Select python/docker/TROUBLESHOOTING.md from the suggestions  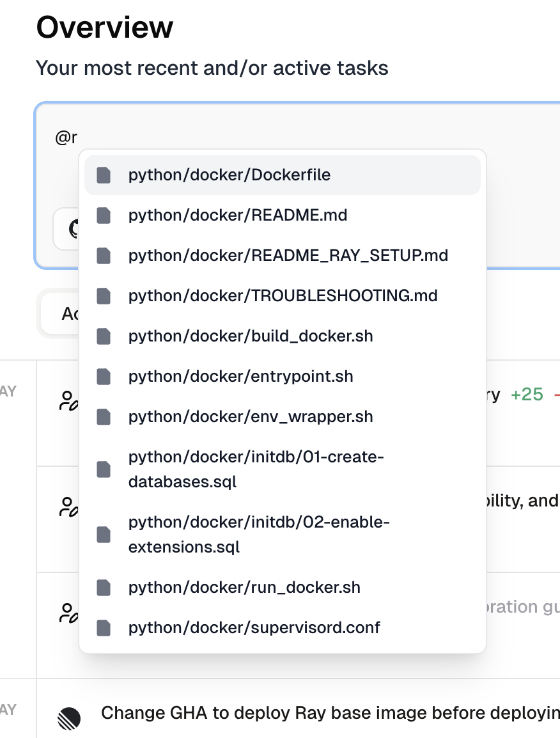coord(283,295)
